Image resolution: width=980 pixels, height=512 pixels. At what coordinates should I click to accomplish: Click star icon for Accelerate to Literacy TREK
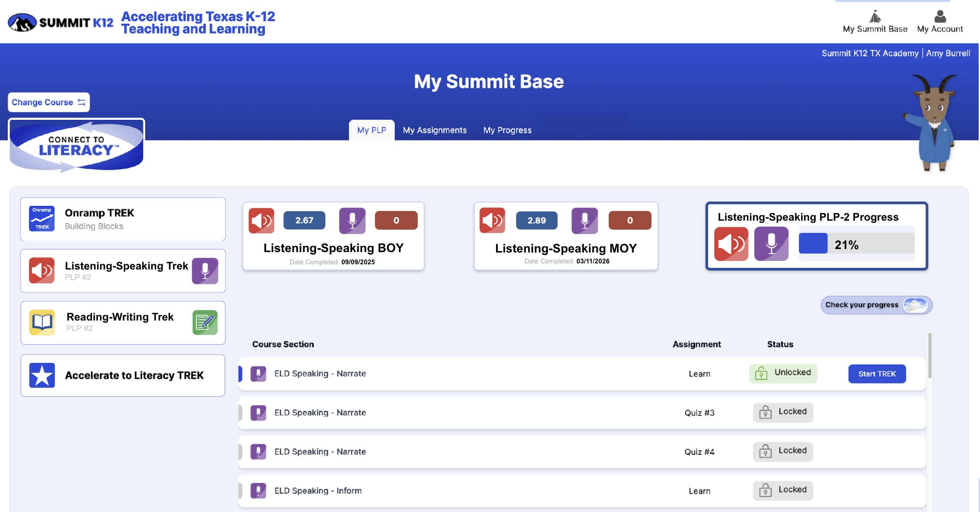click(42, 375)
